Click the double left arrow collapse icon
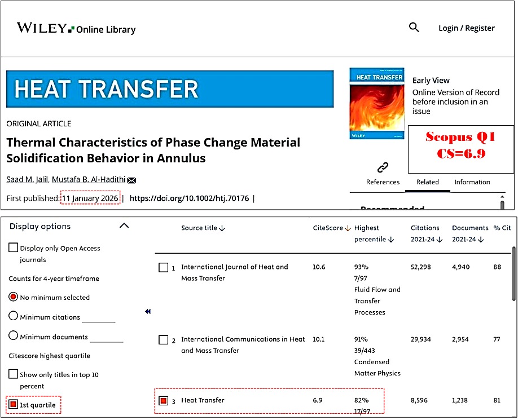Screen dimensions: 518x420 pyautogui.click(x=148, y=311)
